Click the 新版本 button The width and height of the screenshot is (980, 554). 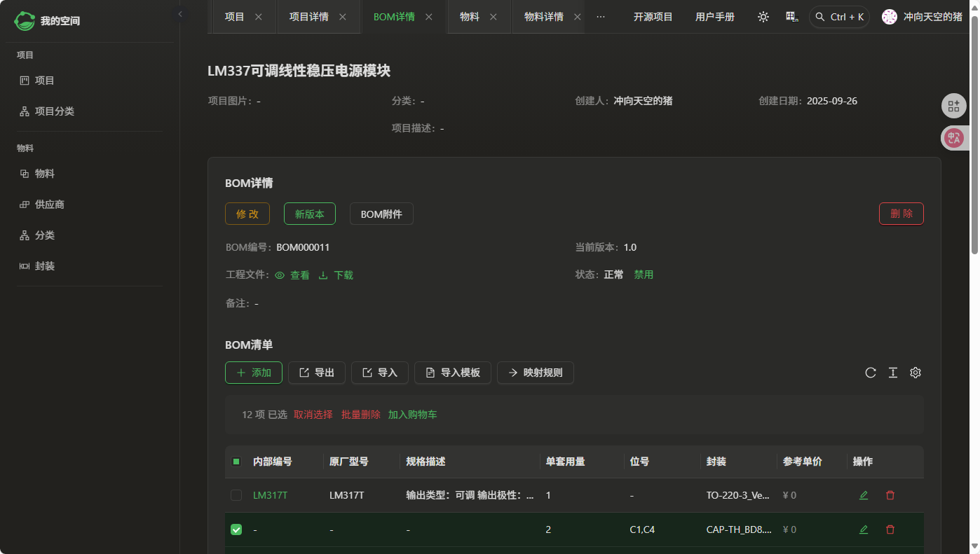309,214
